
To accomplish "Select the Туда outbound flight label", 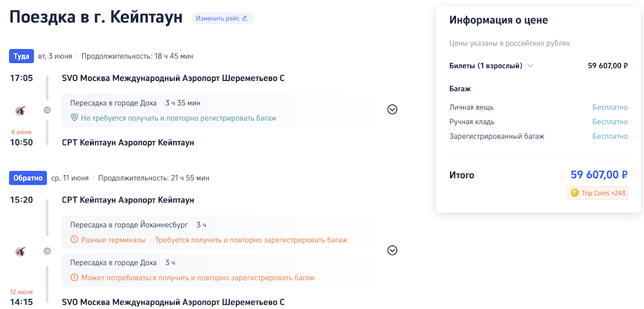I will point(21,56).
